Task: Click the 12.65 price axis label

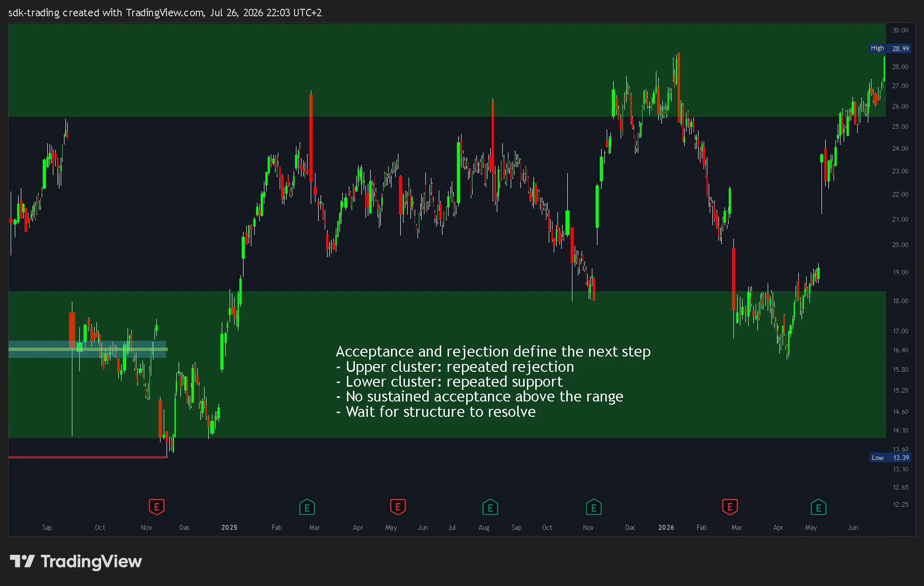Action: point(900,487)
